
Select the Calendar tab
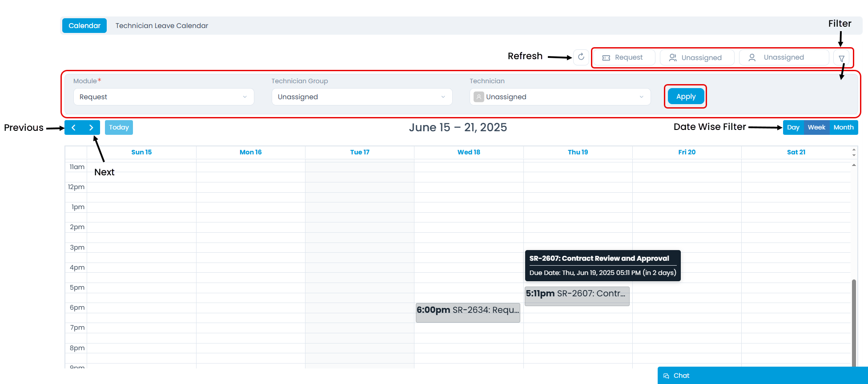(84, 26)
